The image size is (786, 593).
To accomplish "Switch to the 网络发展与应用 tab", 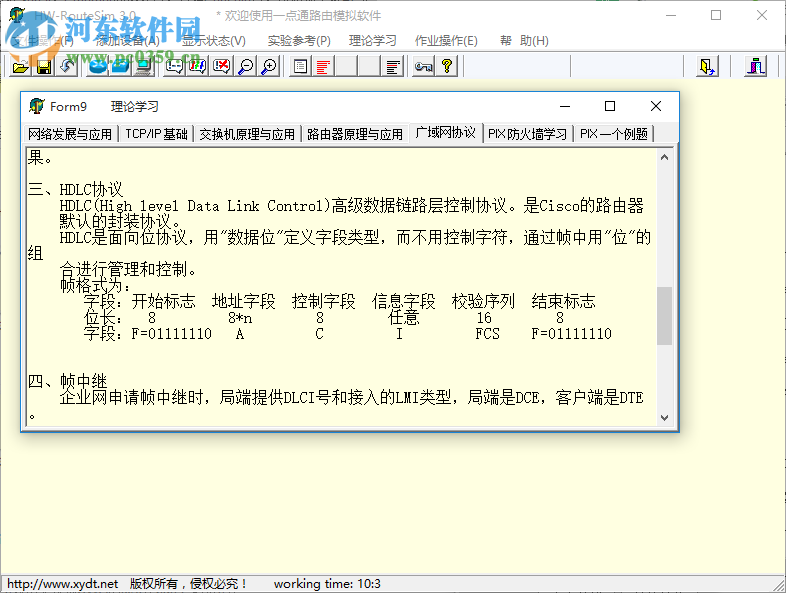I will click(x=70, y=134).
